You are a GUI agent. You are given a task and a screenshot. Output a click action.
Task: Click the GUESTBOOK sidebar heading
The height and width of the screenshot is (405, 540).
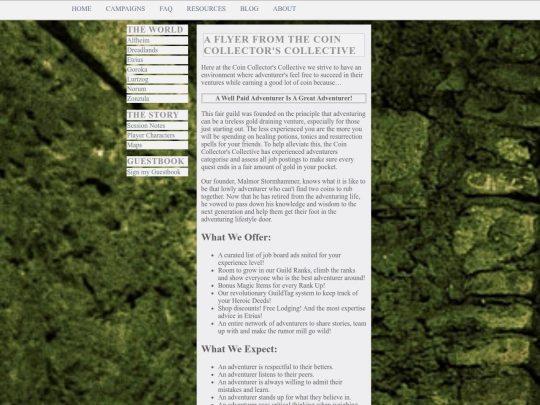(x=157, y=161)
